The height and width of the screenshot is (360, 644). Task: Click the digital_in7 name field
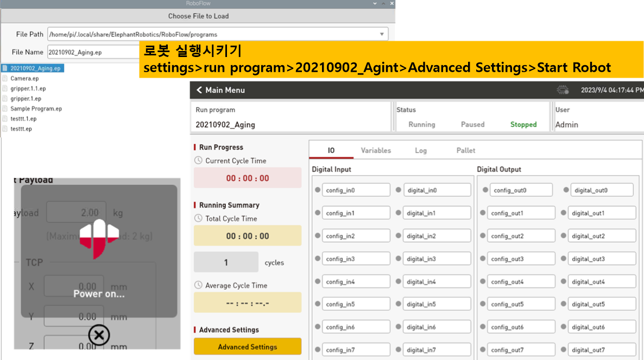coord(437,350)
